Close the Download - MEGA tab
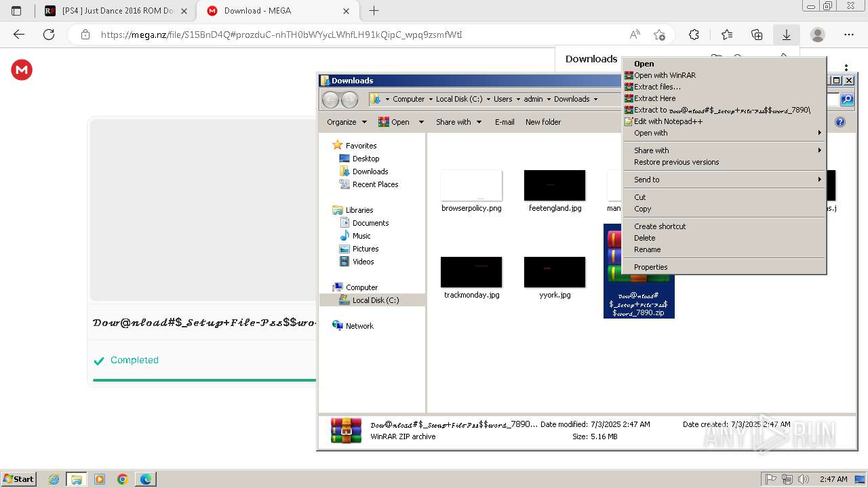The image size is (868, 488). tap(347, 11)
